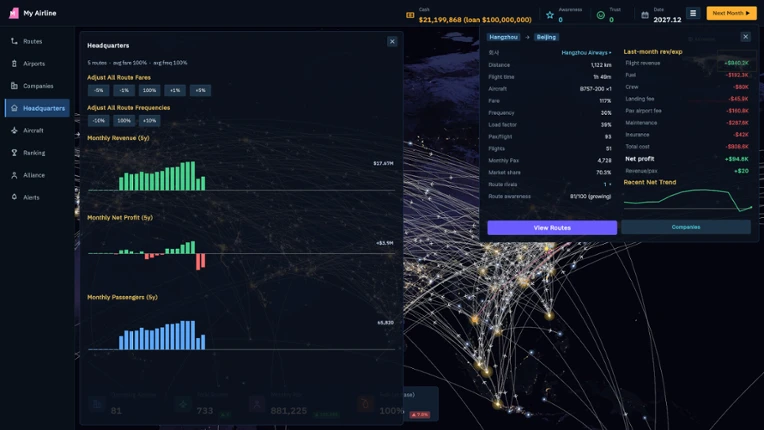764x430 pixels.
Task: Click the Adjust All Route Fares heading
Action: click(x=119, y=77)
